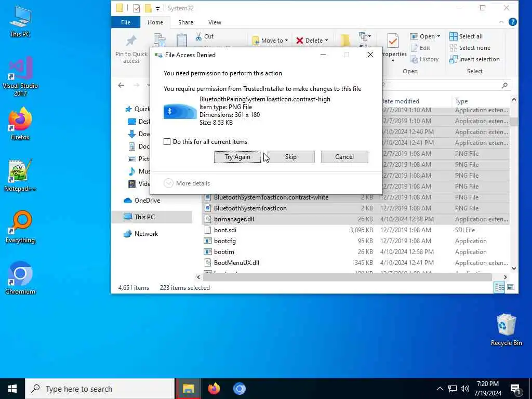Open the Open button dropdown arrow

(x=438, y=36)
